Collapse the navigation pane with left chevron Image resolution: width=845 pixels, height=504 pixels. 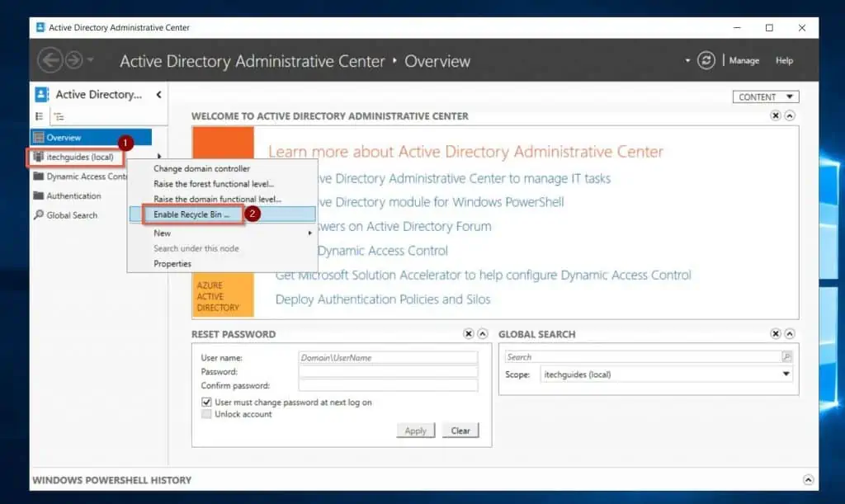point(158,95)
